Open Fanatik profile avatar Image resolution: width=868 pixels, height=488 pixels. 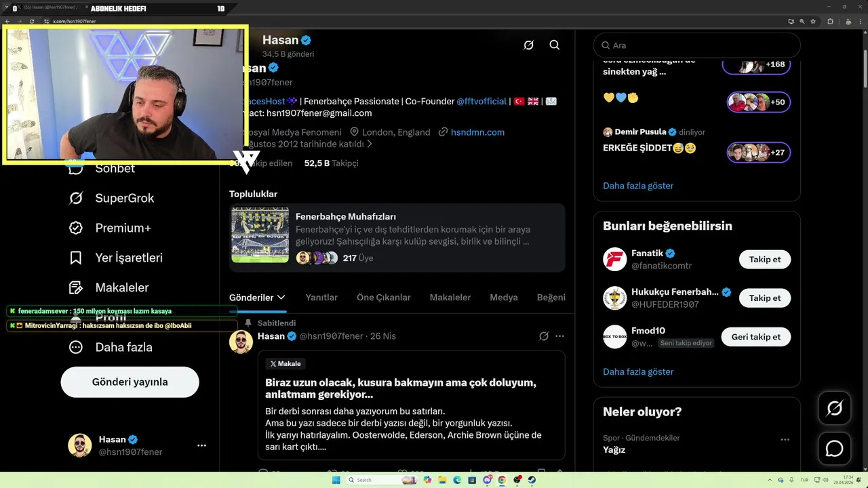pos(615,260)
